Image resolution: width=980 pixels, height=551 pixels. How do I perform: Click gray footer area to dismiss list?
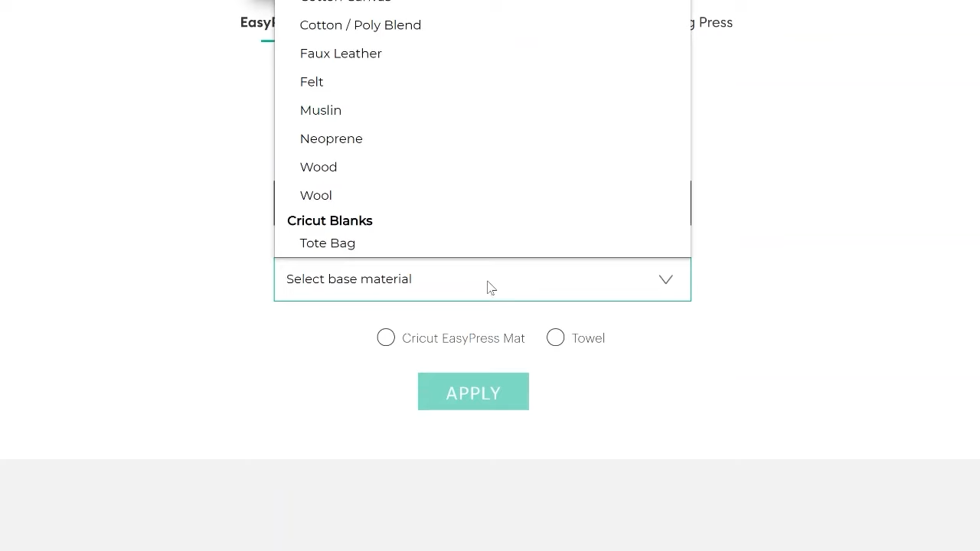click(490, 505)
